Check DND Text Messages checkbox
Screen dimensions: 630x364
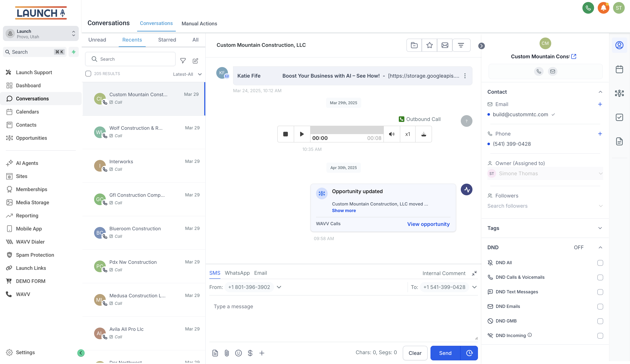pyautogui.click(x=600, y=292)
